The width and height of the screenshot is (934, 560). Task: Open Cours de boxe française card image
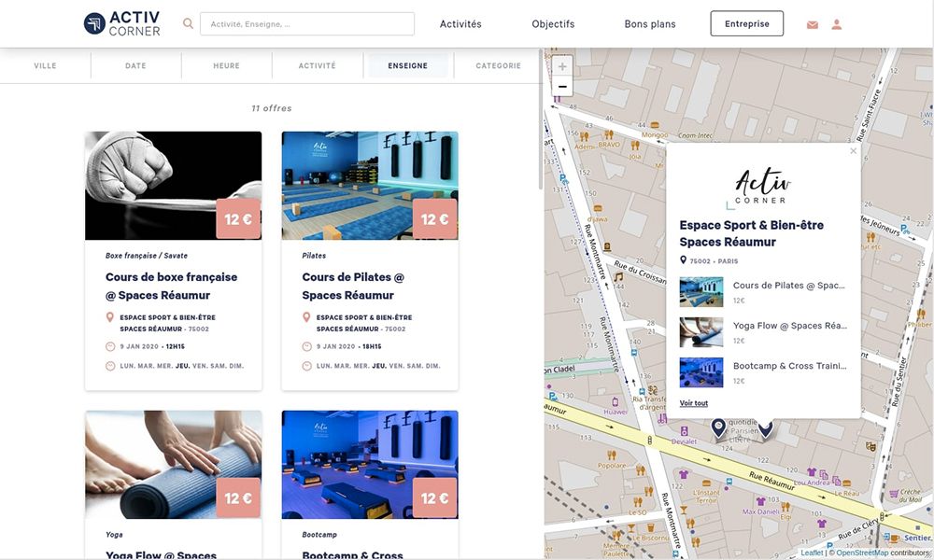point(173,186)
